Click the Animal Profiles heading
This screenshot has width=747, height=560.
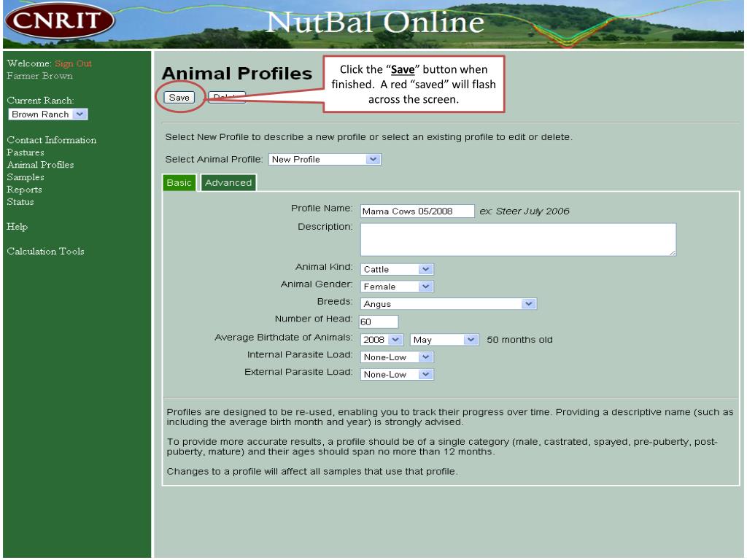pos(237,74)
